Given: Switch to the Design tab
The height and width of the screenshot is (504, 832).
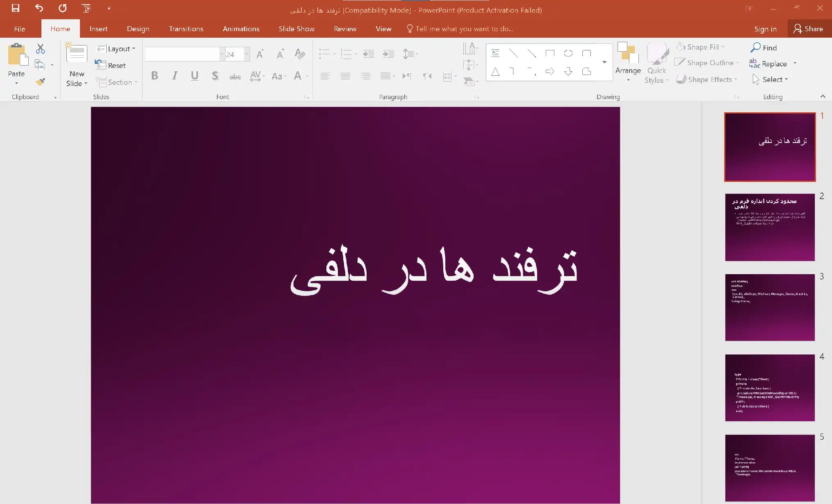Looking at the screenshot, I should coord(138,29).
